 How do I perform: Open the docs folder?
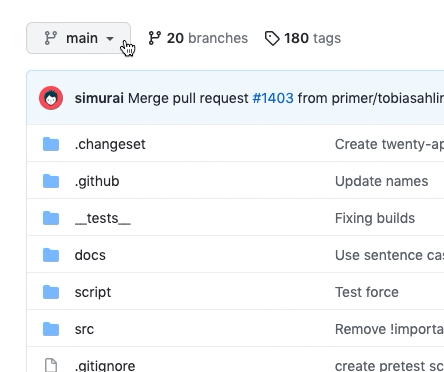[x=90, y=255]
